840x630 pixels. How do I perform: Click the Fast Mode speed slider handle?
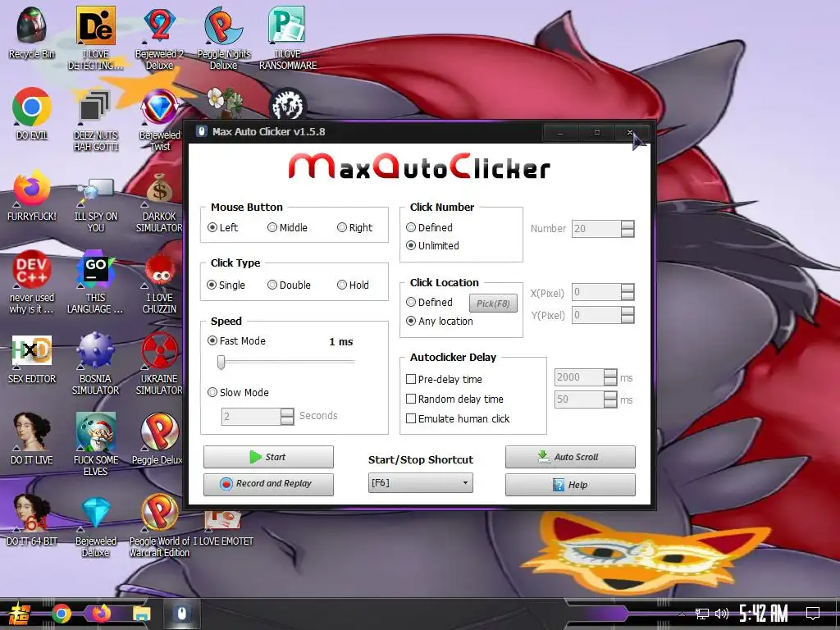(221, 363)
